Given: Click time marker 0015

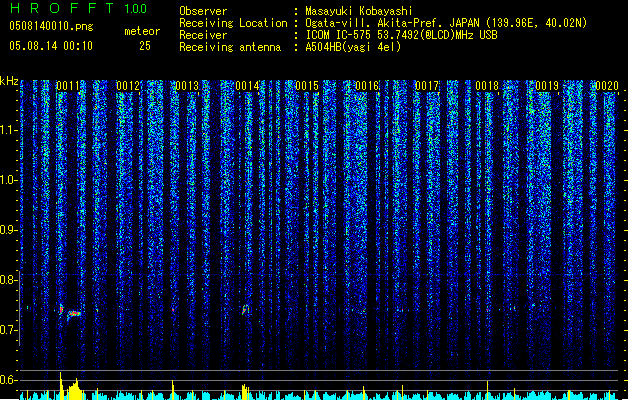Looking at the screenshot, I should (x=307, y=86).
